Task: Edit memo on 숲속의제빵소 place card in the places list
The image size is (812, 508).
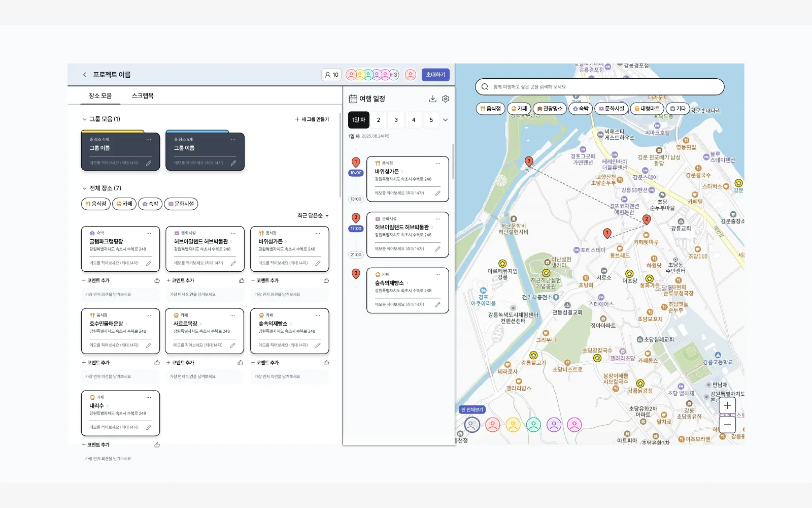Action: 318,345
